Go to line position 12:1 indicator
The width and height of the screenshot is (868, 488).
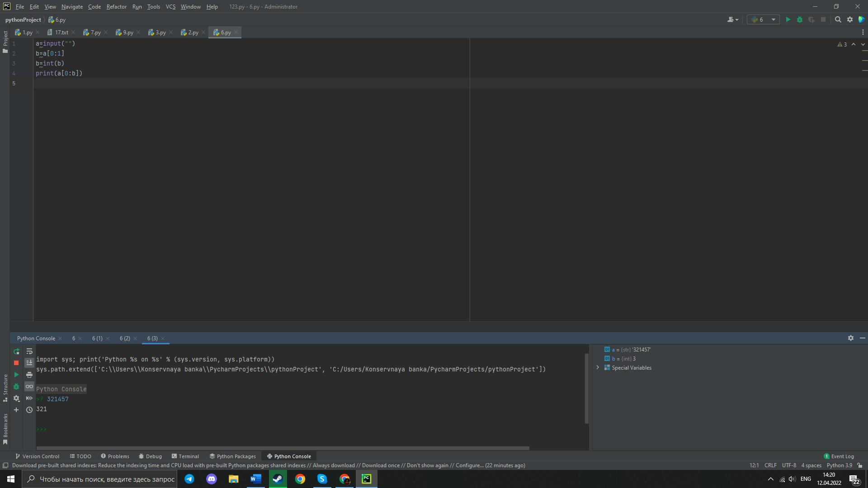point(754,465)
